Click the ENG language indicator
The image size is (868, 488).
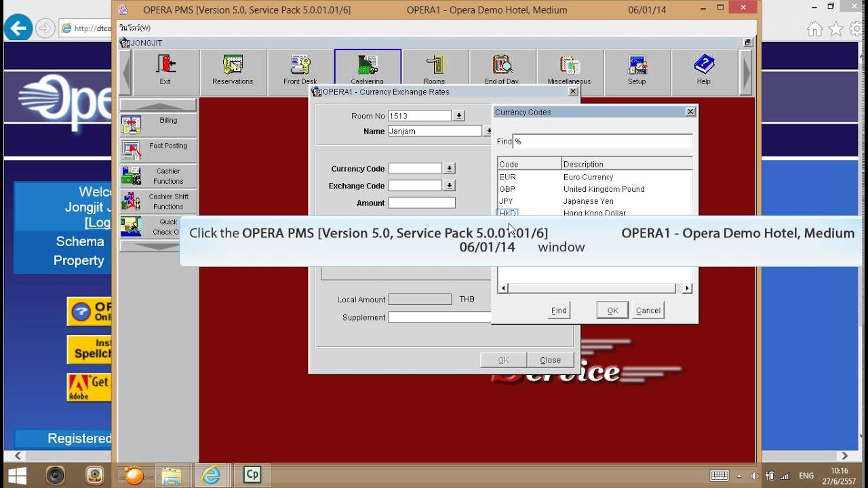point(806,476)
